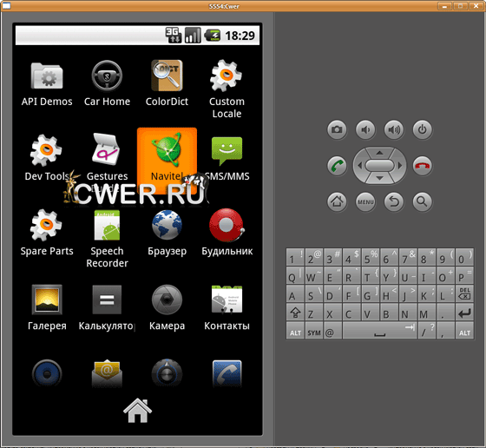Click the @ key on the keyboard
This screenshot has width=486, height=448.
(333, 331)
